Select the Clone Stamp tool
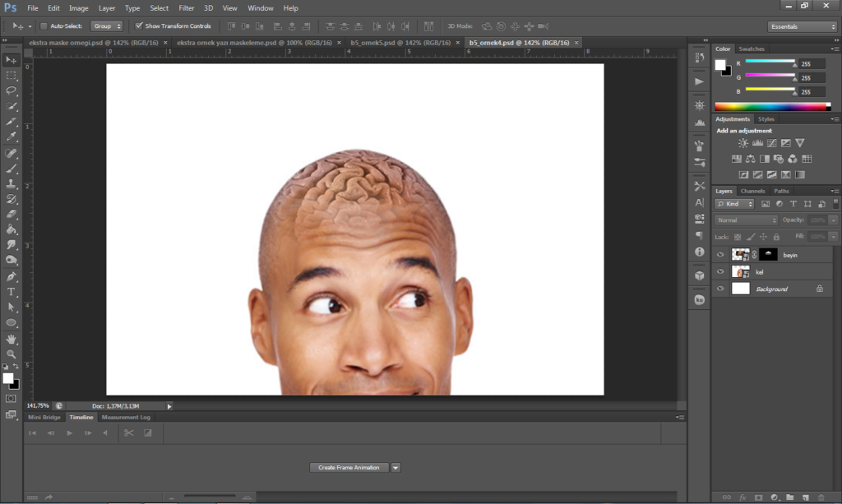842x504 pixels. tap(12, 183)
